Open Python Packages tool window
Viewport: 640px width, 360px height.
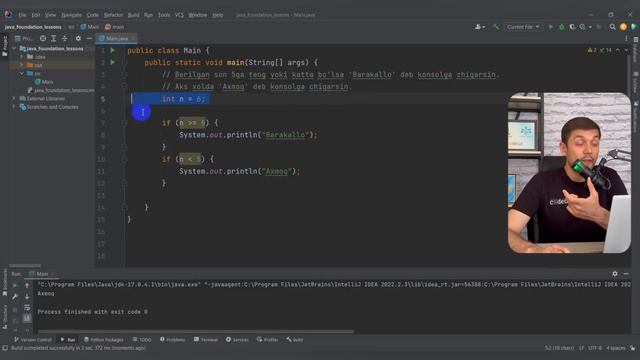[x=103, y=340]
